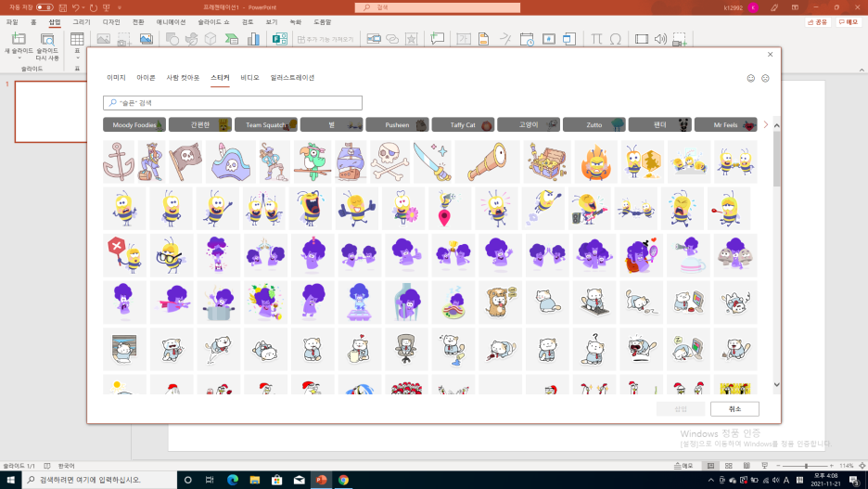Switch to 비디오 tab in dialog

click(249, 78)
